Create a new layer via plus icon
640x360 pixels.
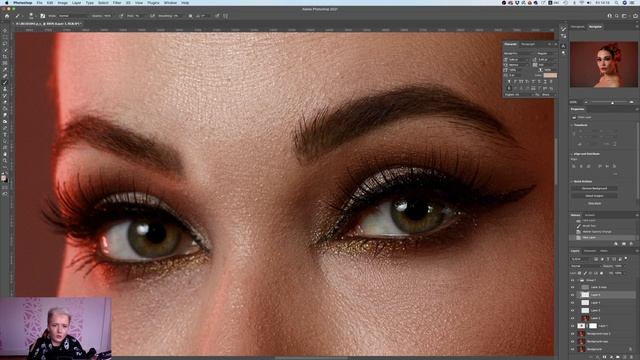click(x=624, y=356)
